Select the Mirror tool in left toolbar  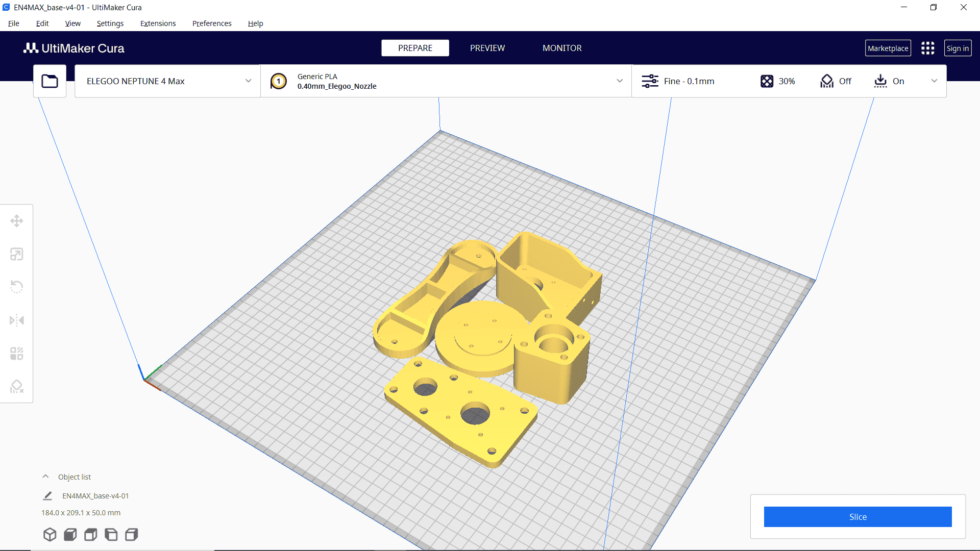coord(16,320)
